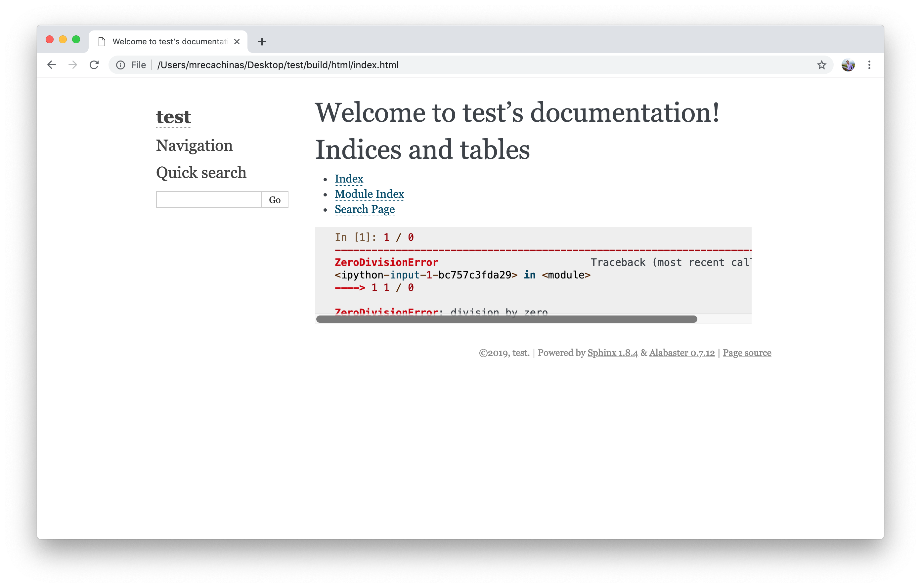921x588 pixels.
Task: Click the Go search button
Action: [x=274, y=199]
